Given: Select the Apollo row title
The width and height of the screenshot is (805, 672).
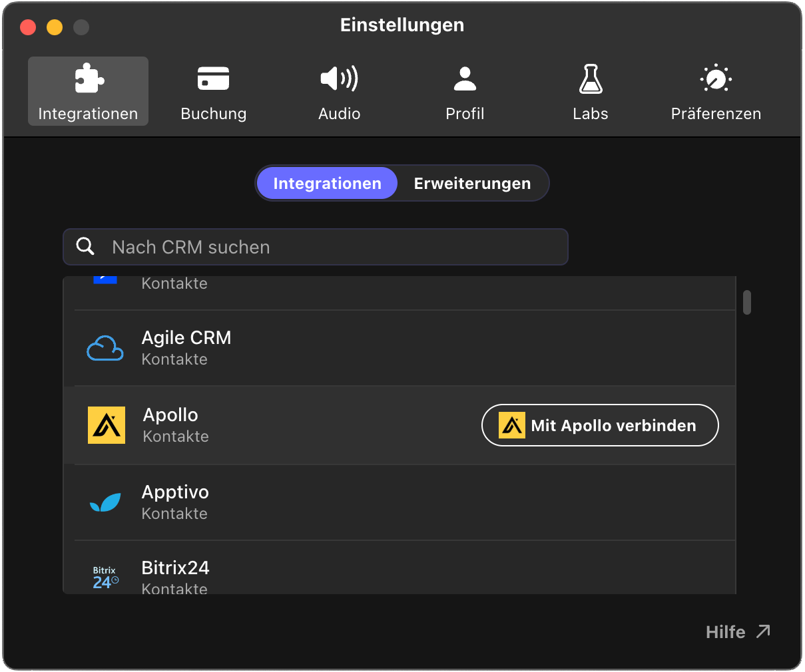Looking at the screenshot, I should [x=170, y=415].
